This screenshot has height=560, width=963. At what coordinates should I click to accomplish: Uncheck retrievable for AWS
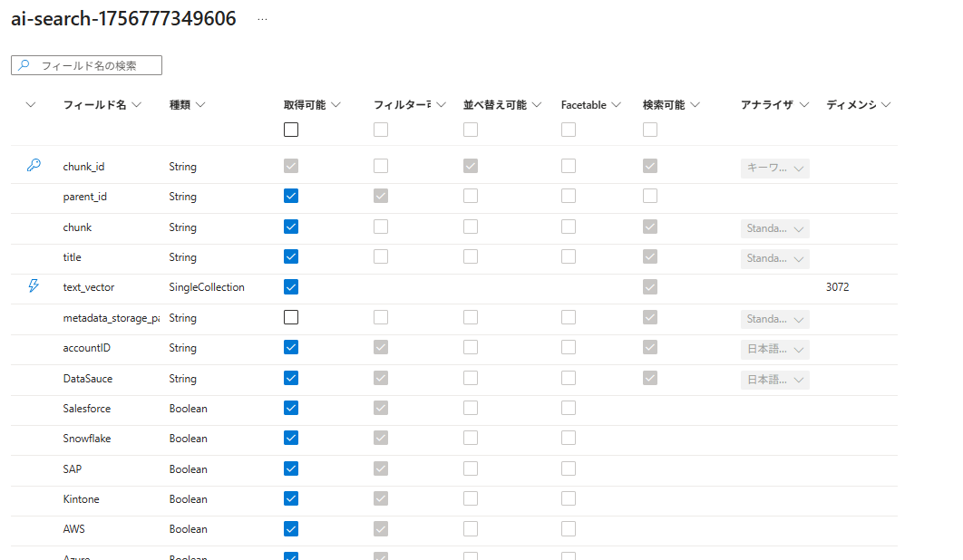(x=291, y=528)
